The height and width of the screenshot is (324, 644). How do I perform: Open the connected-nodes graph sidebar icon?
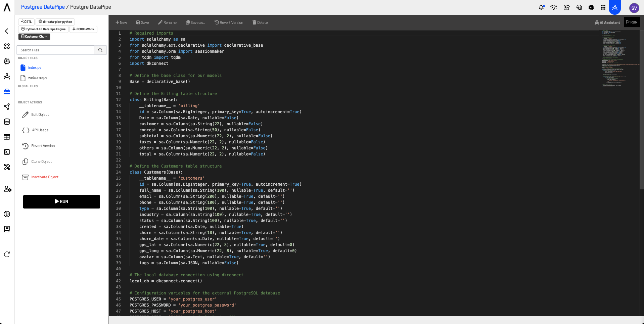(x=7, y=107)
